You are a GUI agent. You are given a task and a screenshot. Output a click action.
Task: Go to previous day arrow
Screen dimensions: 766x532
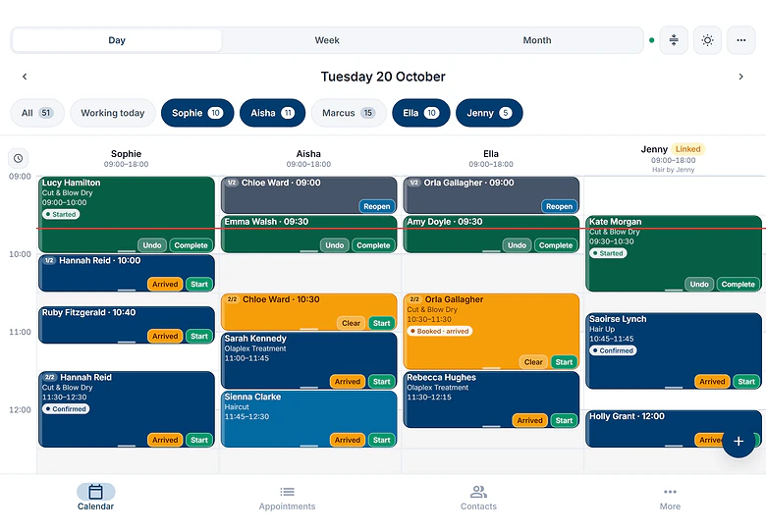click(x=25, y=77)
